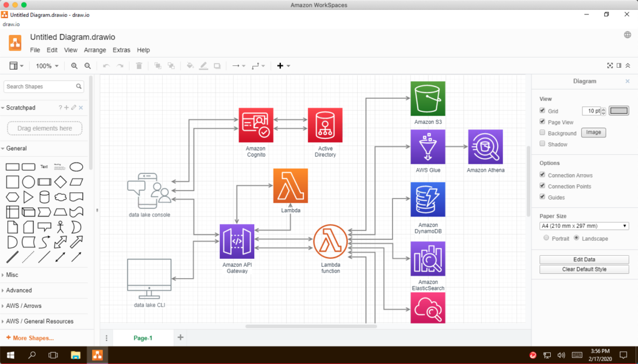Open the Arrange menu
This screenshot has height=364, width=638.
tap(95, 50)
